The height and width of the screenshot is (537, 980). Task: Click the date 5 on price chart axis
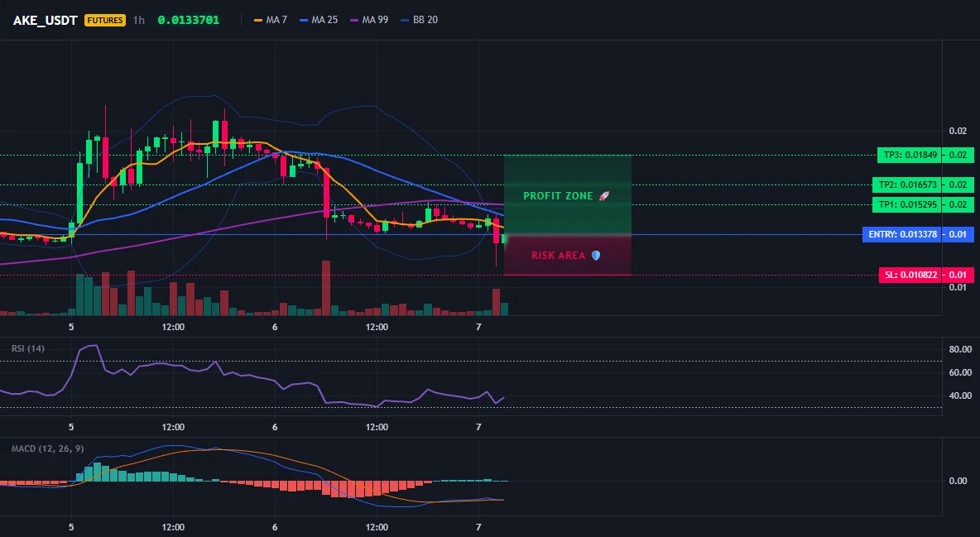click(x=71, y=327)
